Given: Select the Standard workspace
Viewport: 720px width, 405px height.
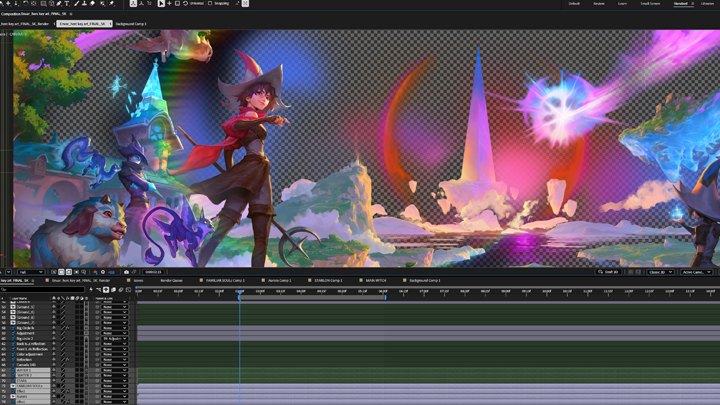Looking at the screenshot, I should pos(681,3).
